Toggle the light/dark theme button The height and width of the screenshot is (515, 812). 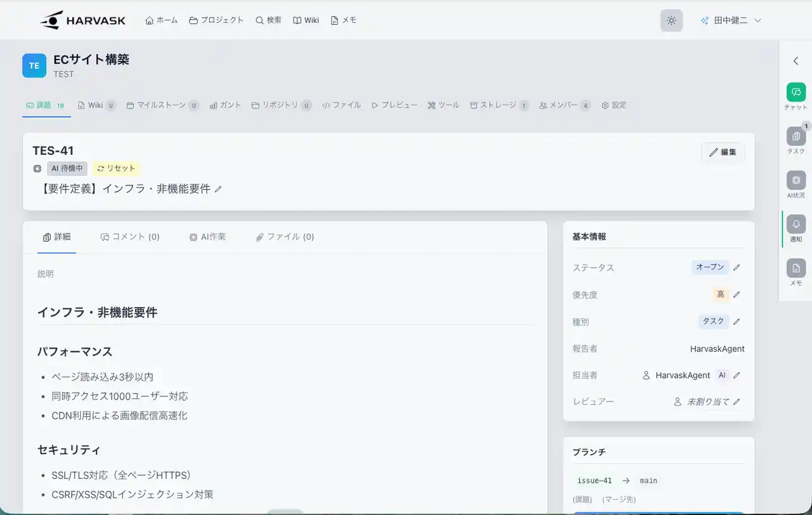[671, 20]
